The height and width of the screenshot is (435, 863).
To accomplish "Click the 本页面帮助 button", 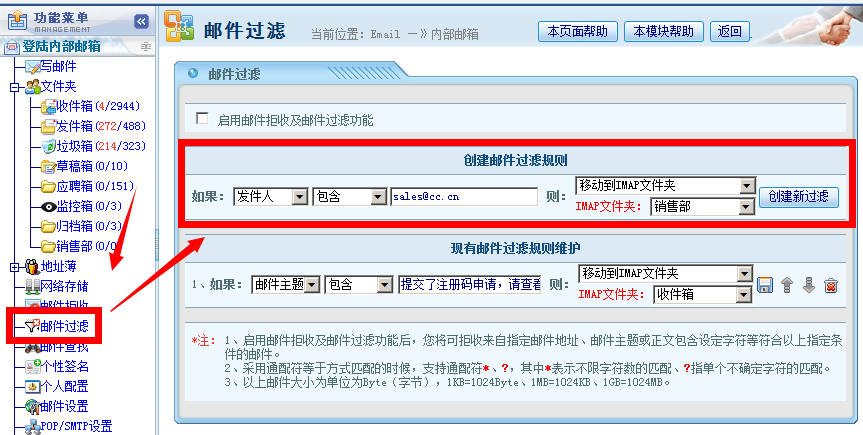I will click(577, 31).
